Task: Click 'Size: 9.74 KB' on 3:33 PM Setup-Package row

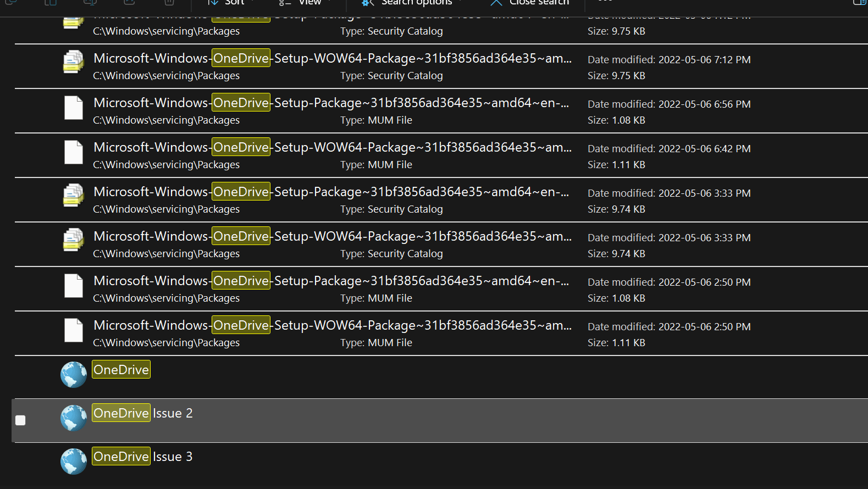Action: 616,209
